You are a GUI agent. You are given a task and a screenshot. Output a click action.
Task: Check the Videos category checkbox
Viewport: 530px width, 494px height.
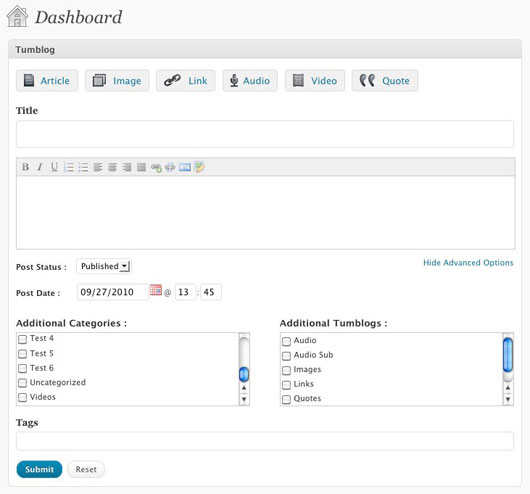click(x=22, y=397)
